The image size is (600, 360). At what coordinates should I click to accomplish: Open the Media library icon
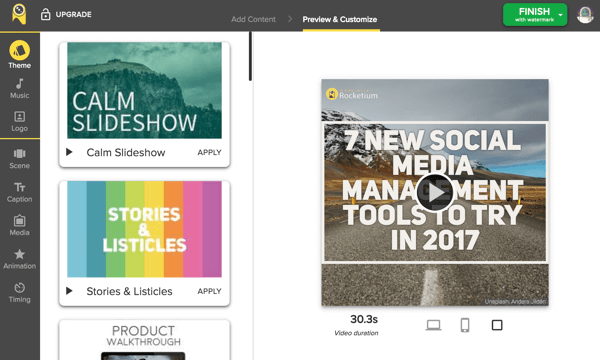coord(20,221)
